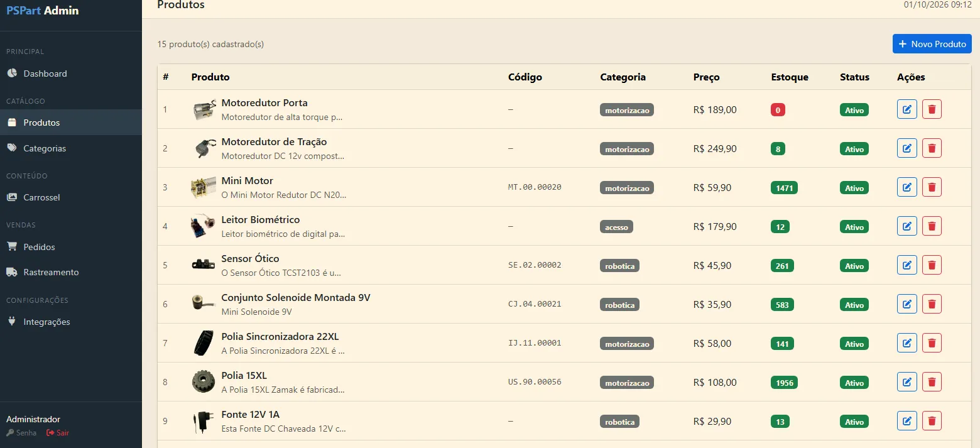Click the product name Mini Motor

pyautogui.click(x=248, y=181)
